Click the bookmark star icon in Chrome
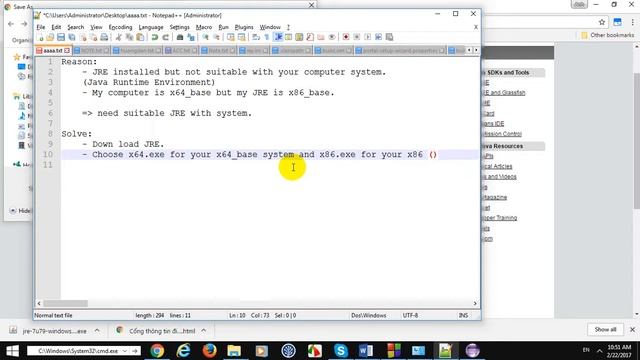The height and width of the screenshot is (360, 640). [602, 22]
